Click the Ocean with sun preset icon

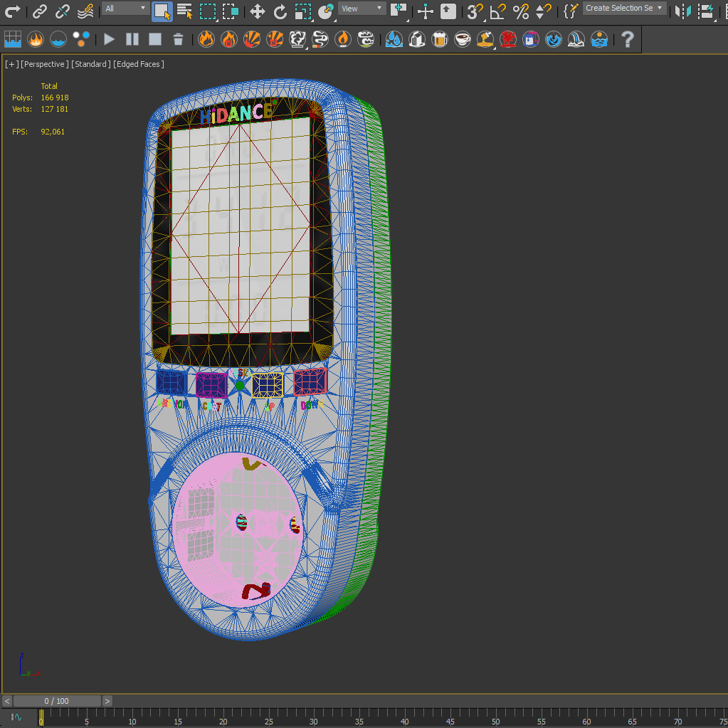click(599, 39)
